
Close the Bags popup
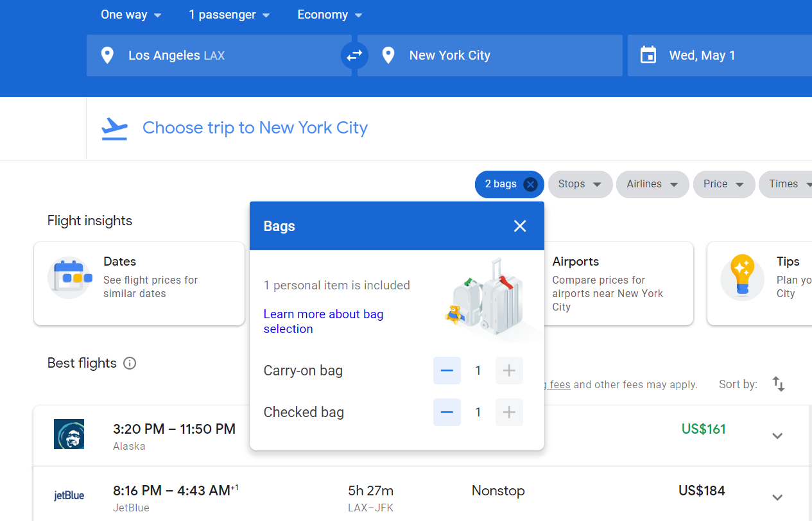tap(520, 226)
